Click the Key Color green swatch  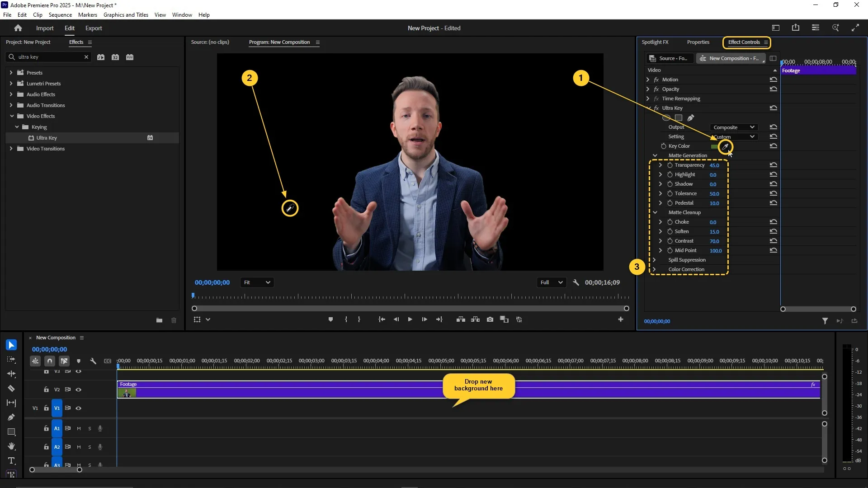click(x=714, y=146)
